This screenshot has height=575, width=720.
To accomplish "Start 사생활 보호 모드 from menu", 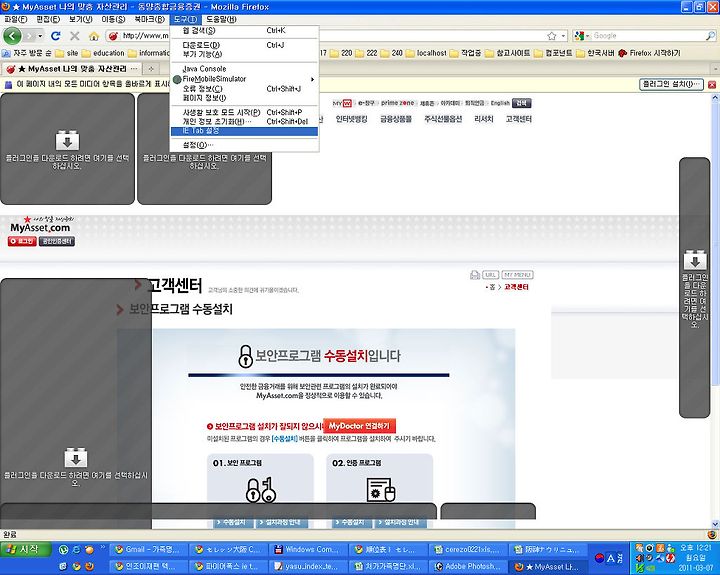I will [x=244, y=113].
